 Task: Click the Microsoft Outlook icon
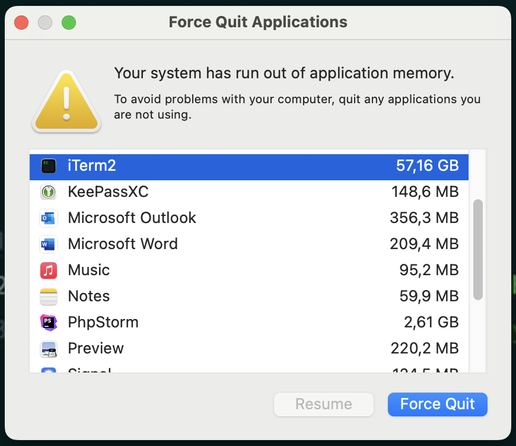pyautogui.click(x=49, y=218)
